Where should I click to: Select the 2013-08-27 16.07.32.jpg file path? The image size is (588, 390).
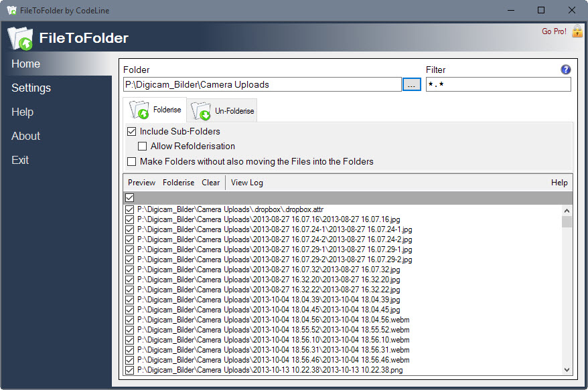click(269, 270)
